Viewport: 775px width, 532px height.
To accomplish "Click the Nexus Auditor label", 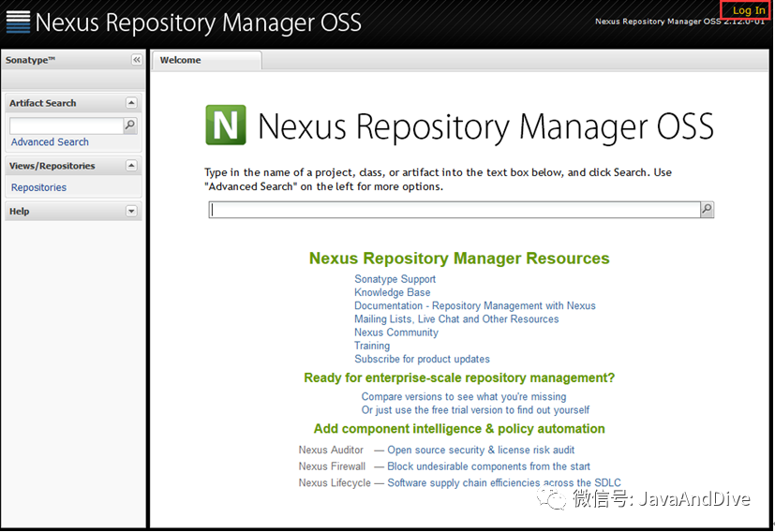I will [x=331, y=450].
